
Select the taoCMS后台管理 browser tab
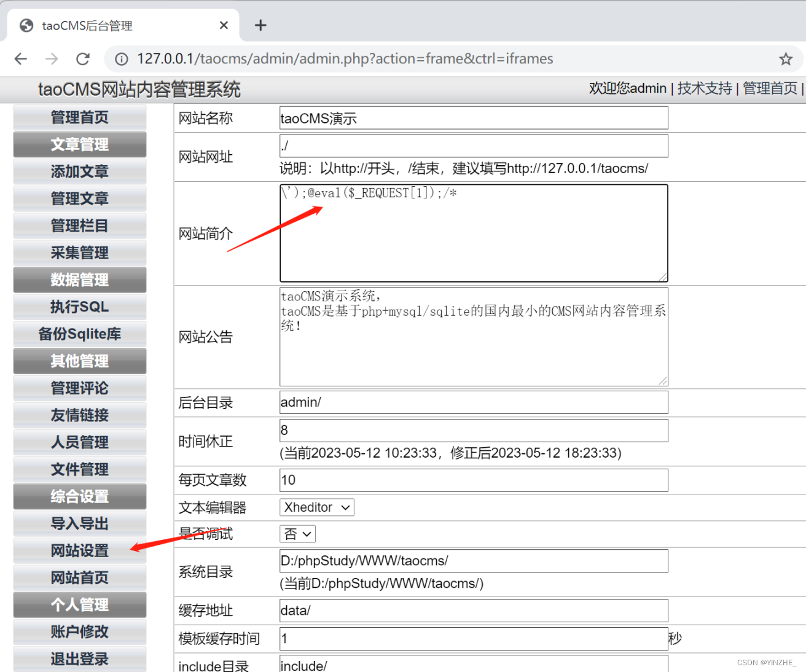point(123,25)
